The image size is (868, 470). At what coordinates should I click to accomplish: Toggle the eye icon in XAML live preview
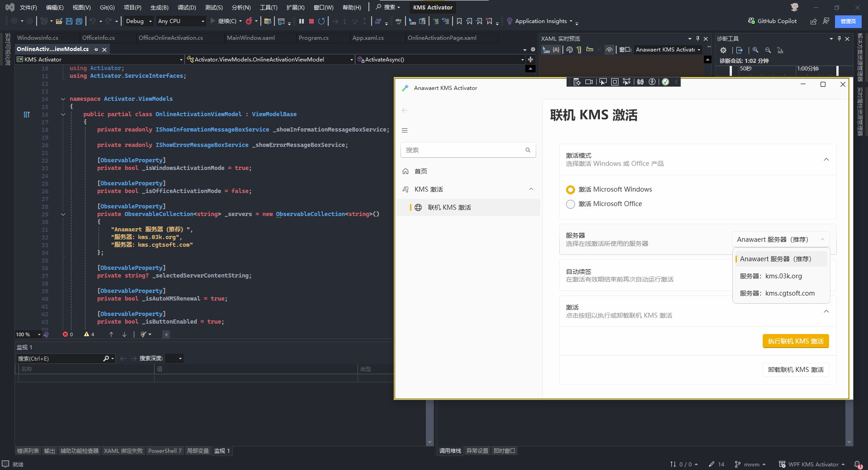tap(609, 50)
